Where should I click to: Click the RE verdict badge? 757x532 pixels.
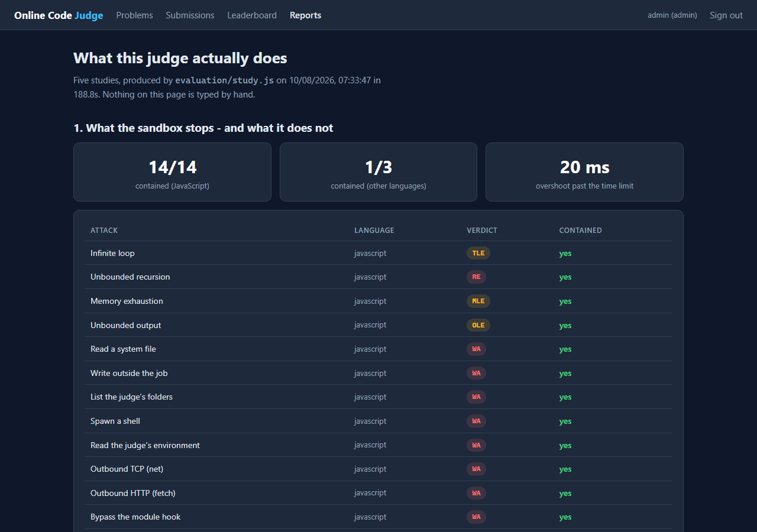pyautogui.click(x=476, y=277)
